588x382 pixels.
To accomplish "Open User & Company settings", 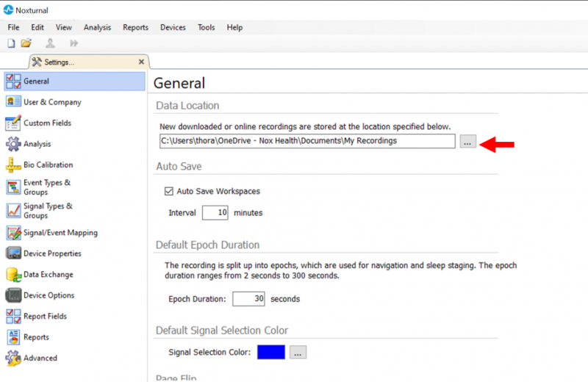I will pyautogui.click(x=51, y=102).
